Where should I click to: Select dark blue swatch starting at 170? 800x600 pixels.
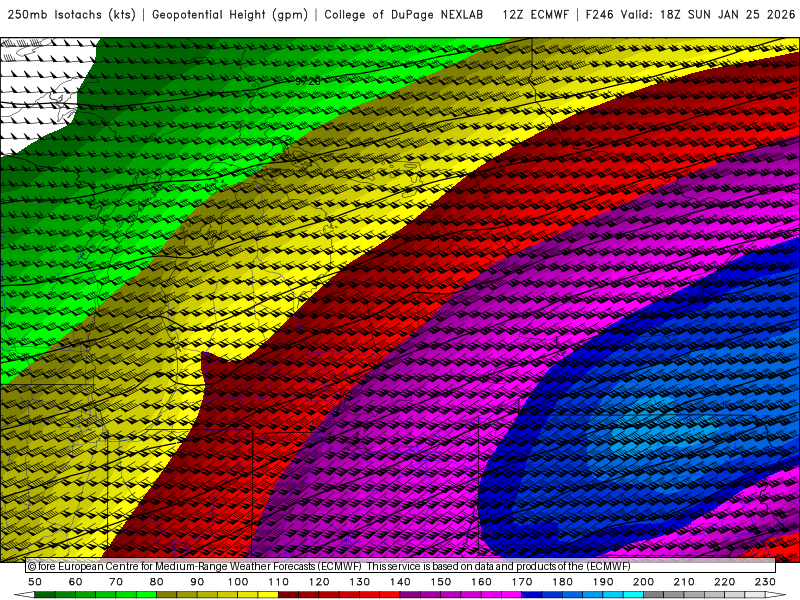tap(532, 595)
